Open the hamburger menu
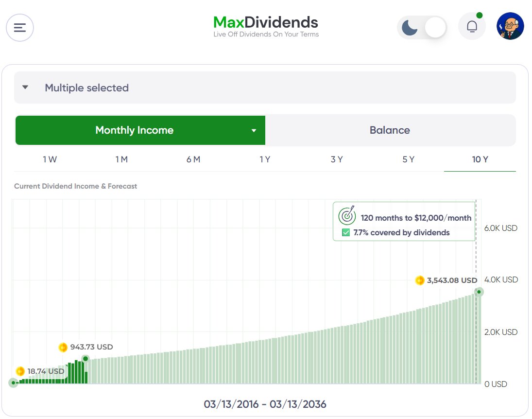Screen dimensions: 532x419 click(20, 28)
